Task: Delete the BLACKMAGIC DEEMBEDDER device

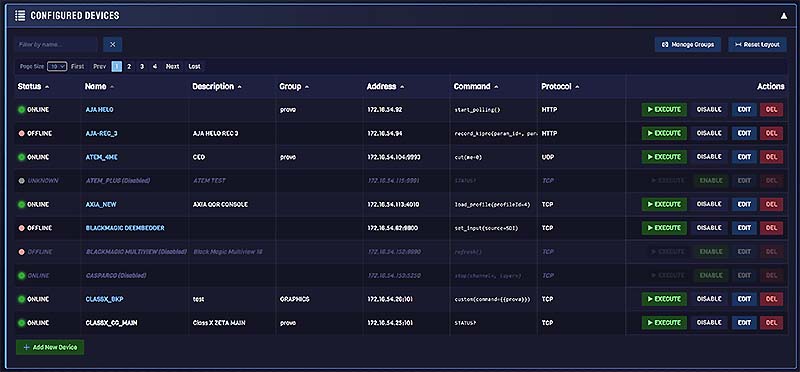Action: tap(771, 228)
